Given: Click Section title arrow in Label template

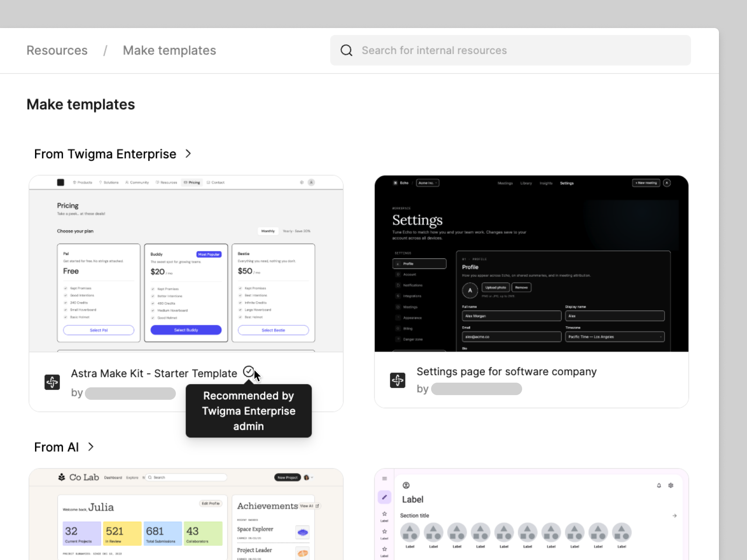Looking at the screenshot, I should point(674,516).
